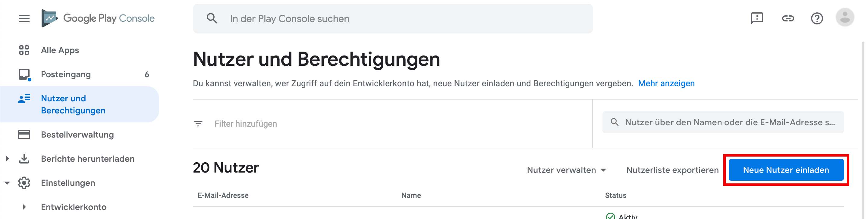868x219 pixels.
Task: Open the account avatar menu
Action: (845, 17)
